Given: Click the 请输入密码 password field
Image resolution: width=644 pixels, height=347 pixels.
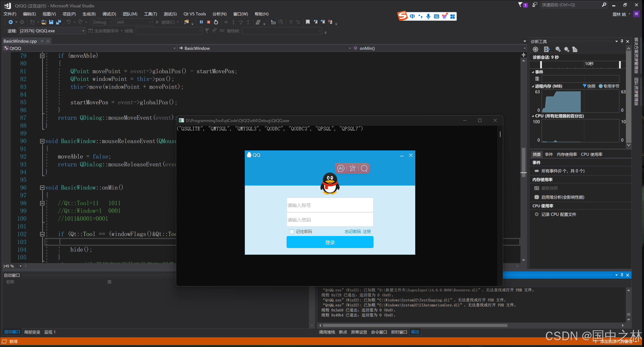Looking at the screenshot, I should pyautogui.click(x=330, y=220).
